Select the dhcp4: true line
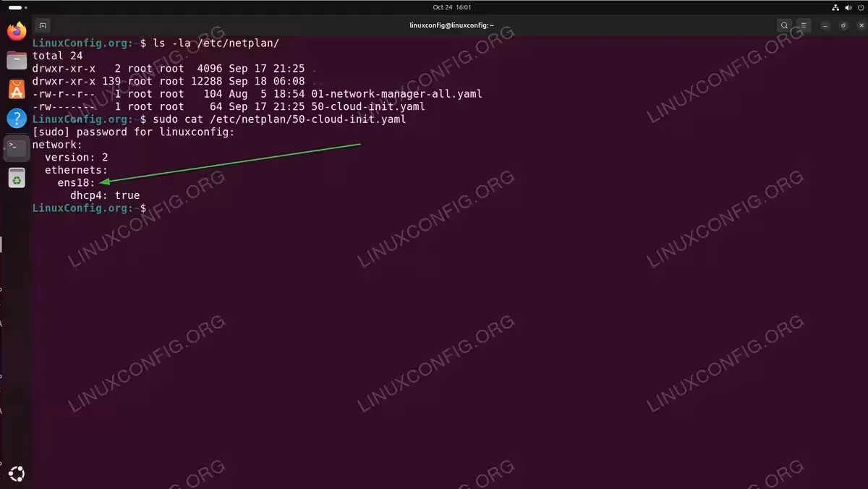The image size is (868, 489). pyautogui.click(x=105, y=195)
